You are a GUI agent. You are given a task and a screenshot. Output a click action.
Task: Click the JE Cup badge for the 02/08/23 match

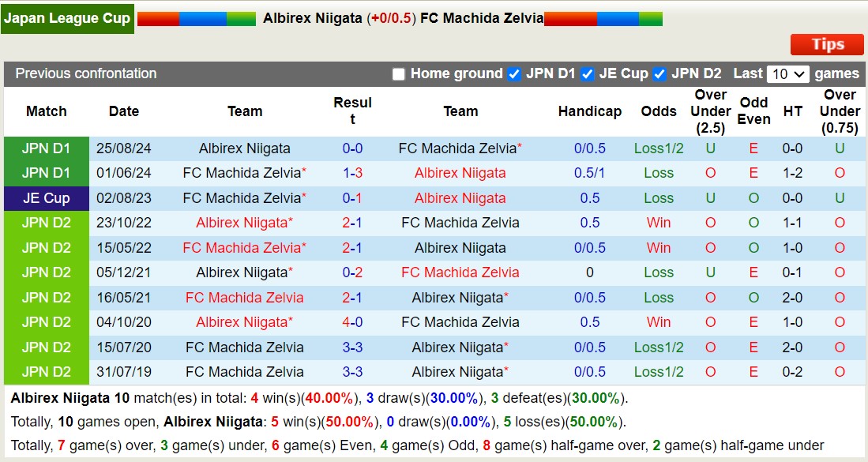pyautogui.click(x=46, y=197)
